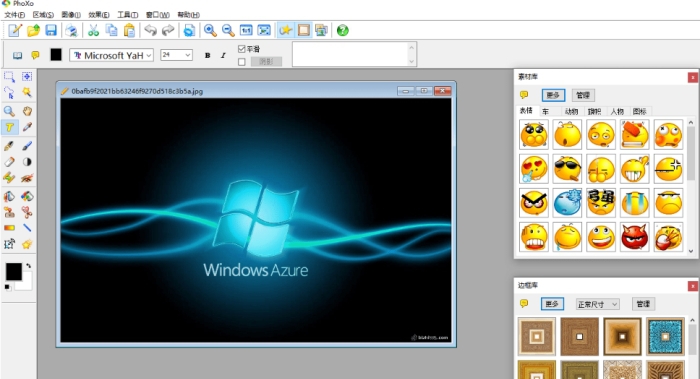Switch to the people tab in material library

click(x=617, y=112)
